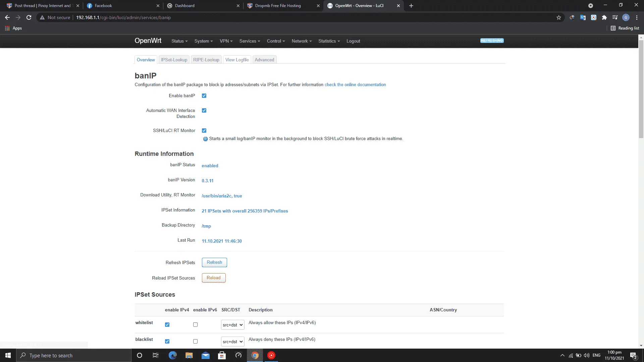Image resolution: width=644 pixels, height=362 pixels.
Task: Click the OpenWrt brand link
Action: coord(148,41)
